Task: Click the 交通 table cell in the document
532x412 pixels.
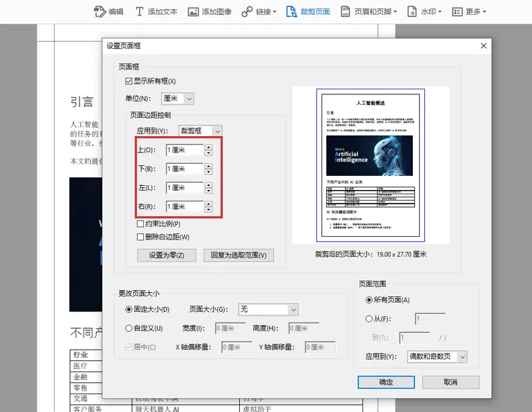Action: click(80, 399)
